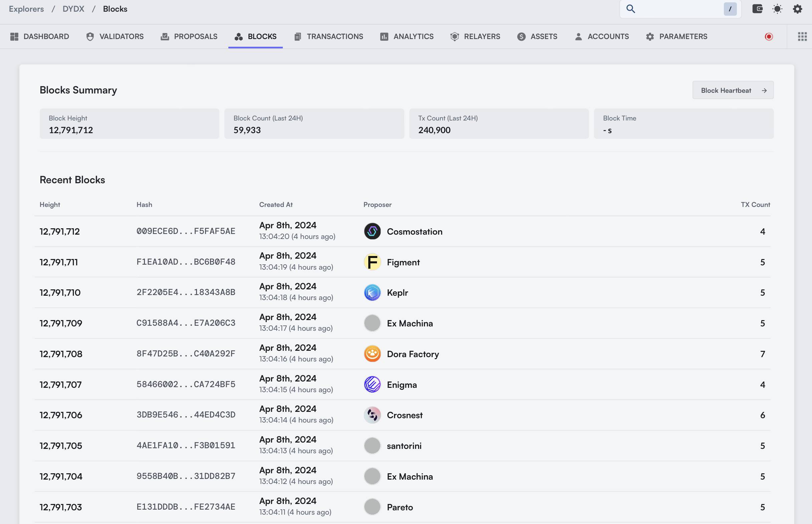Viewport: 812px width, 524px height.
Task: Open the wallet icon in header
Action: [757, 9]
